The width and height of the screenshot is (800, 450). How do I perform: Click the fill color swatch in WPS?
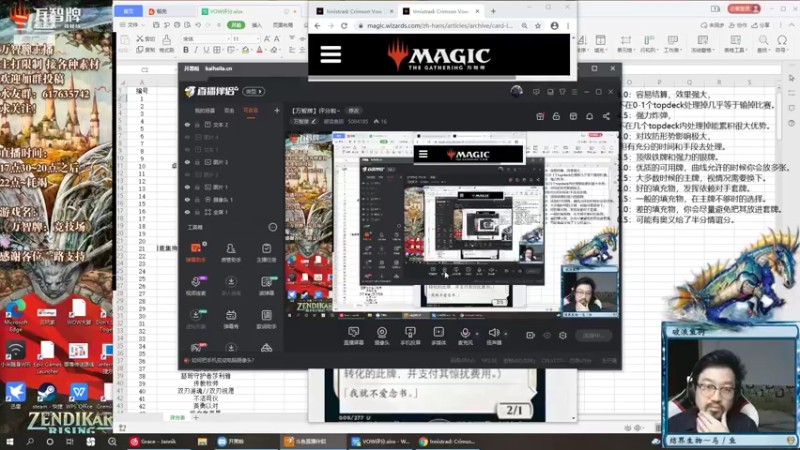(245, 50)
